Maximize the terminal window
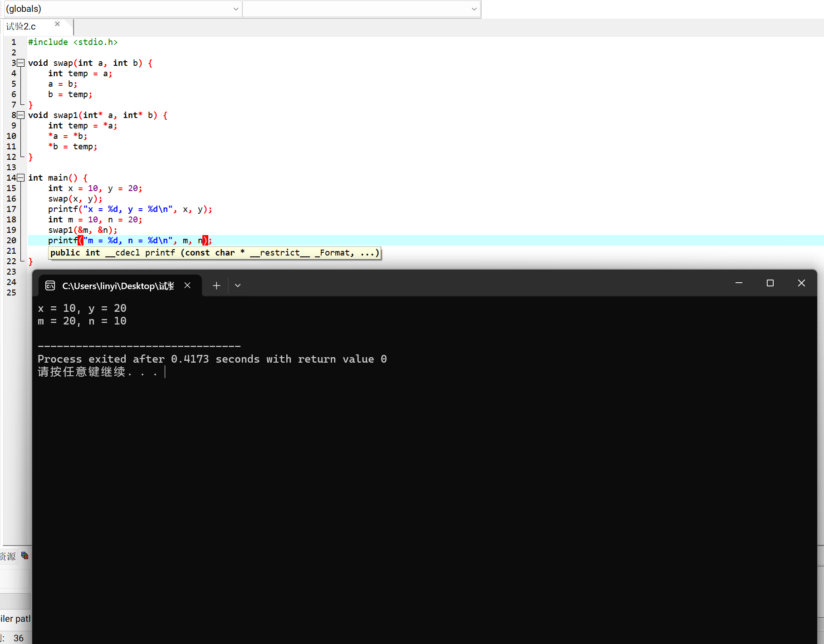 pos(770,283)
